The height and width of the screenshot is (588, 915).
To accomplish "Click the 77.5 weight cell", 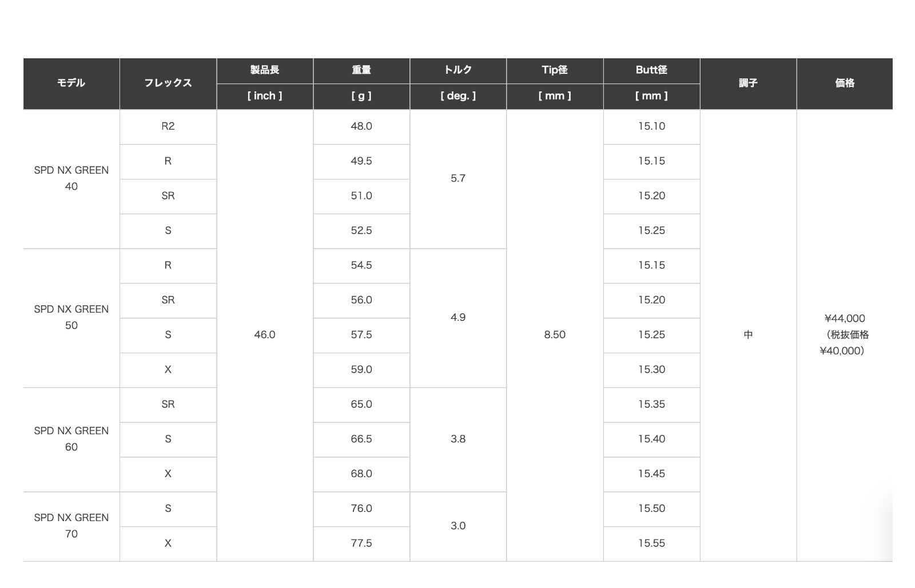I will 361,543.
